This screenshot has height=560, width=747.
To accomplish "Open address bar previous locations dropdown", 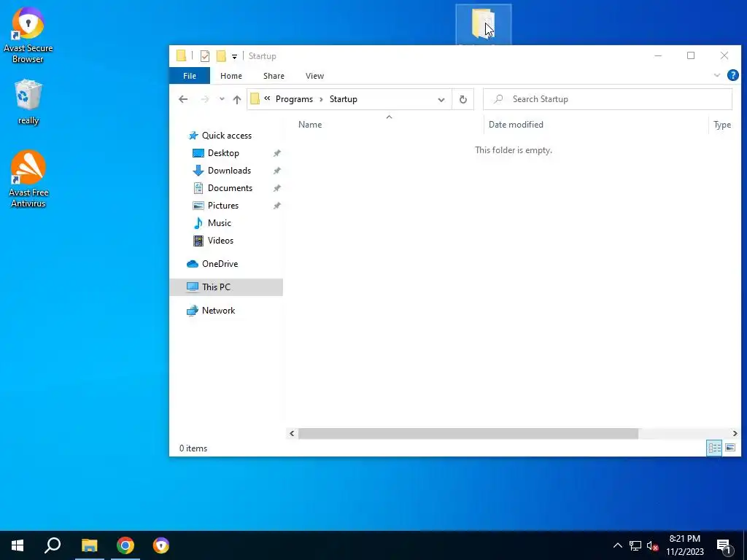I will click(441, 99).
